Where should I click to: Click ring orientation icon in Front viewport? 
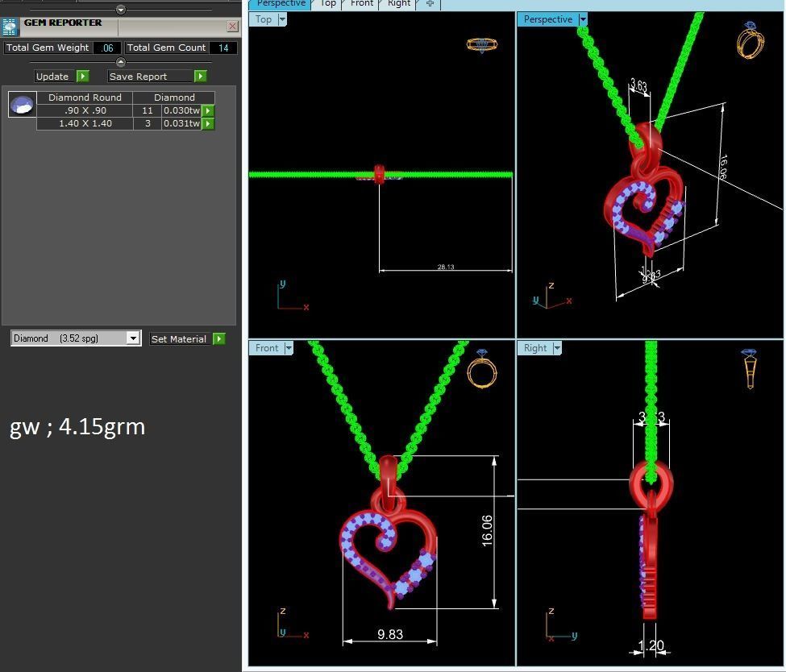482,369
